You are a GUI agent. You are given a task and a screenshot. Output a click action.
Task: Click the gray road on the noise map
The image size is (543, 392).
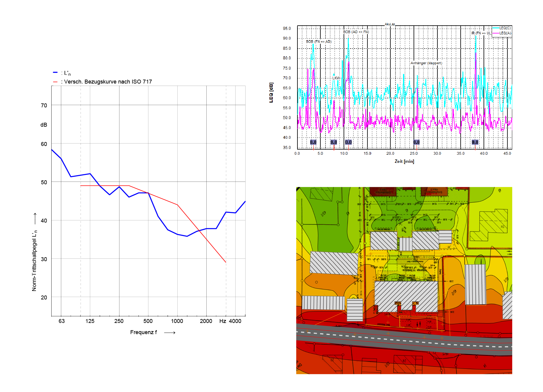[x=404, y=339]
